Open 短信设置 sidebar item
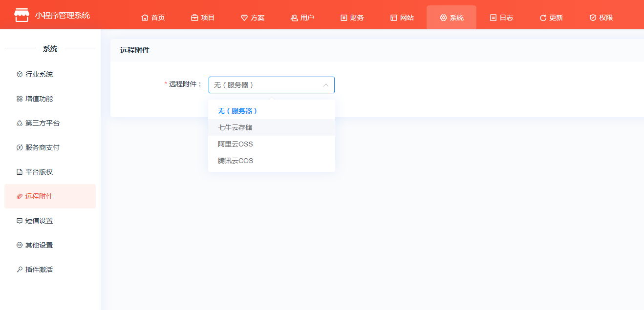 pyautogui.click(x=50, y=221)
